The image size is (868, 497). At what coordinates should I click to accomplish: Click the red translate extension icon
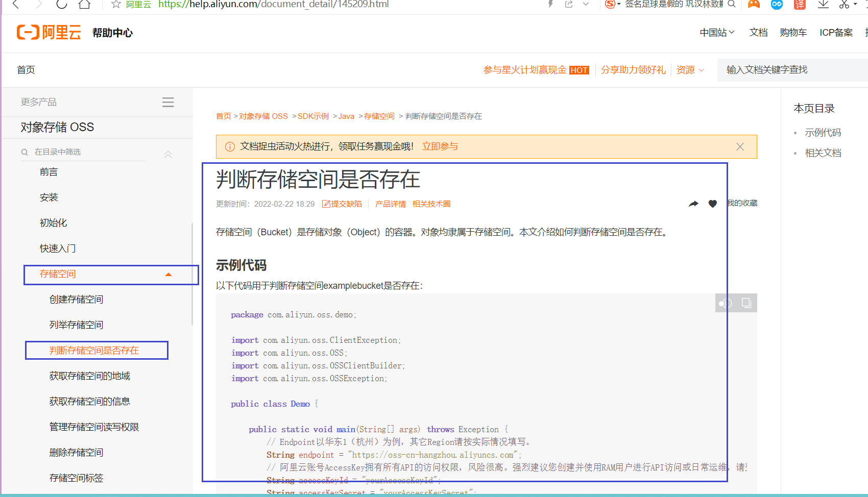pos(800,4)
